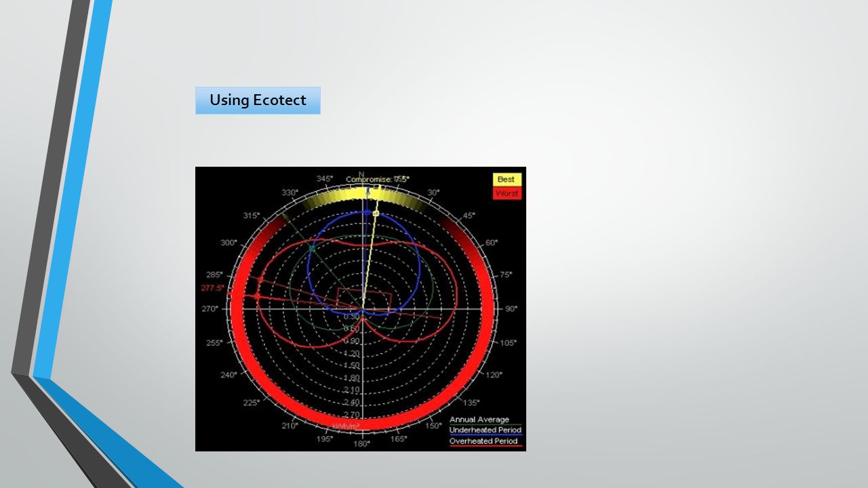The width and height of the screenshot is (868, 488).
Task: Click the "kWh/m²" unit label
Action: pos(346,426)
